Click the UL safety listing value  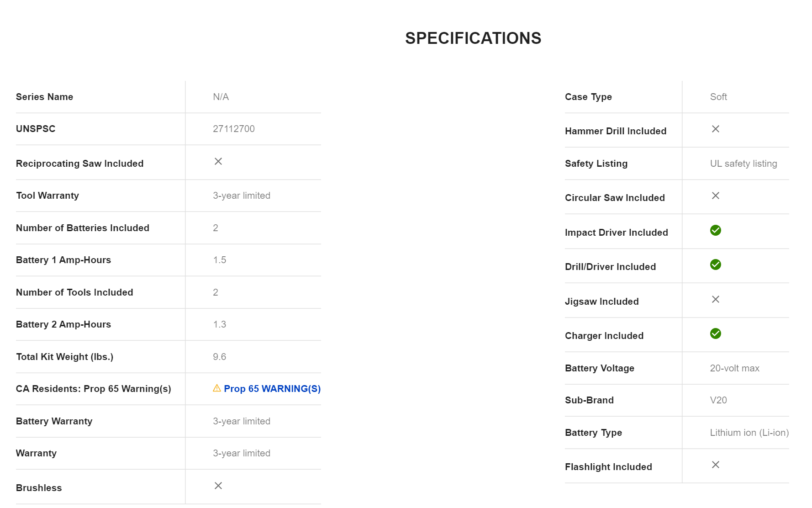tap(743, 164)
